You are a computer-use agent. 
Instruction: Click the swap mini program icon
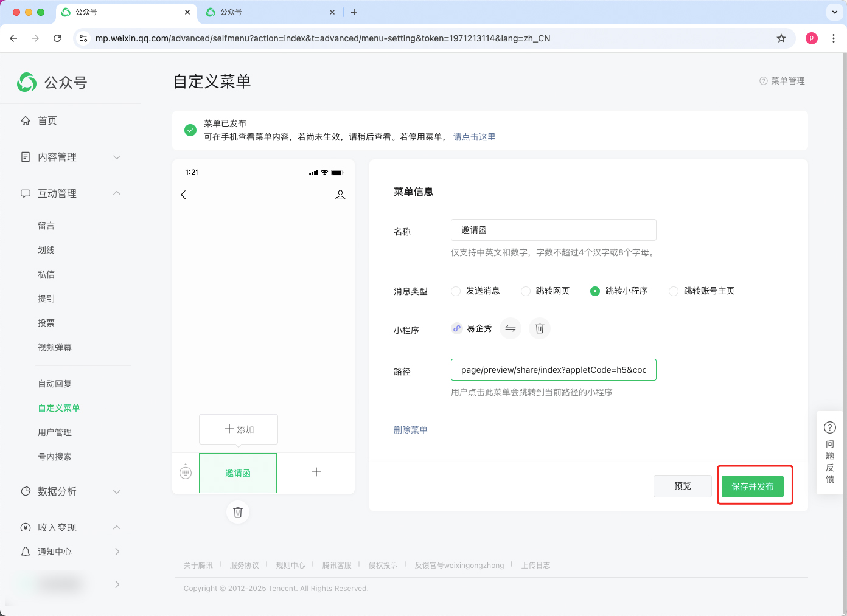[511, 328]
